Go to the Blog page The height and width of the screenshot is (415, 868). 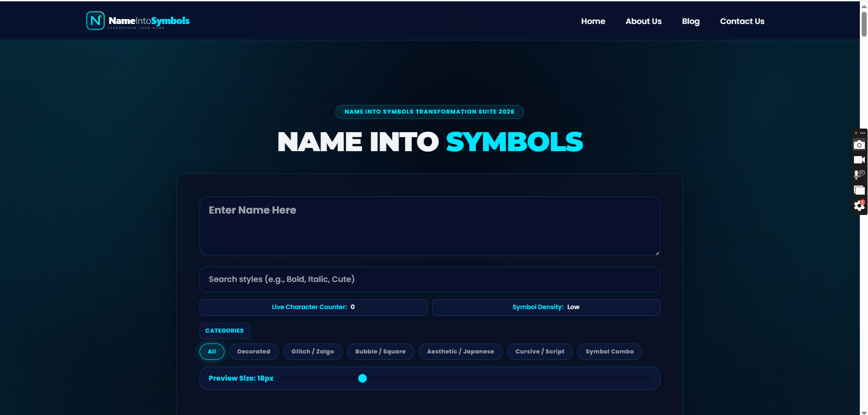(x=691, y=21)
